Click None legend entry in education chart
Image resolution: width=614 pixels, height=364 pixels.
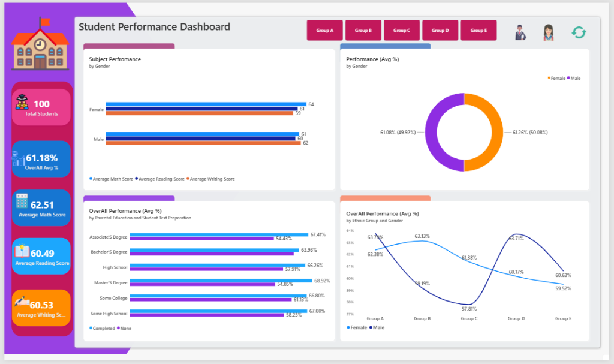124,329
